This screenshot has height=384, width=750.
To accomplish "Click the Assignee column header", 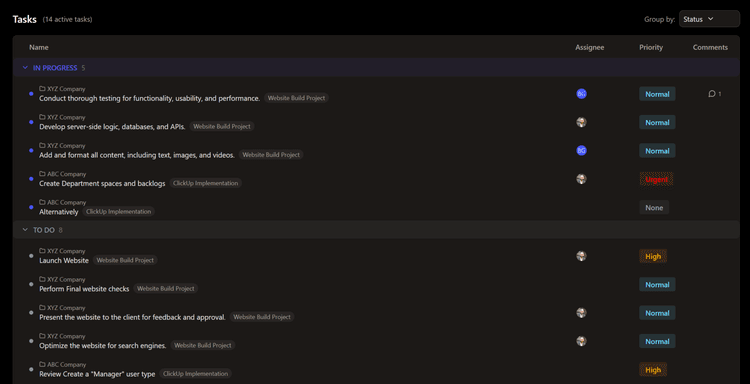I will tap(589, 47).
